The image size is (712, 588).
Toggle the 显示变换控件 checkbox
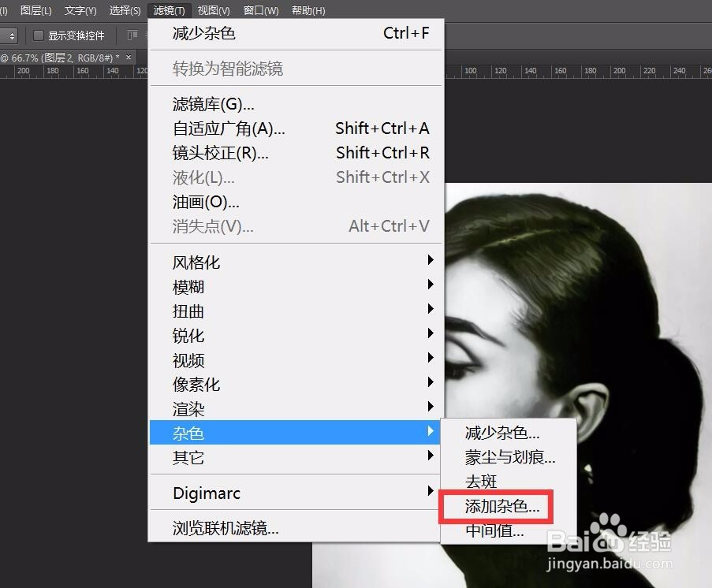39,35
